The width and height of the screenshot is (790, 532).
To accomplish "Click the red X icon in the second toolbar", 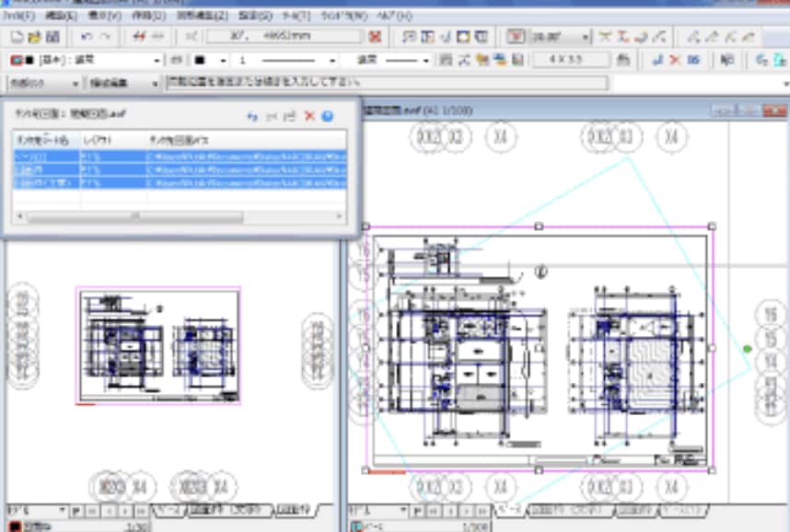I will coord(675,60).
